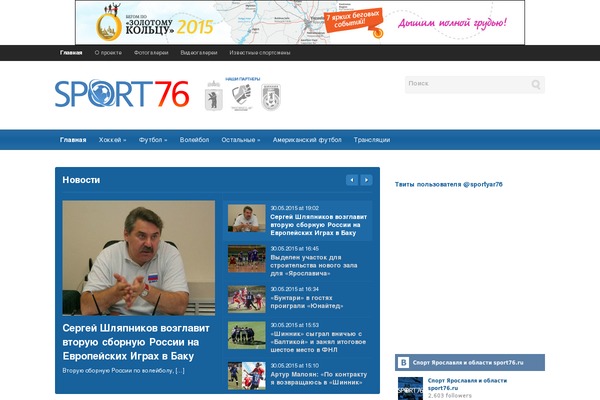Open the Золотое кольцо 2015 banner ad
The image size is (600, 400).
point(300,23)
